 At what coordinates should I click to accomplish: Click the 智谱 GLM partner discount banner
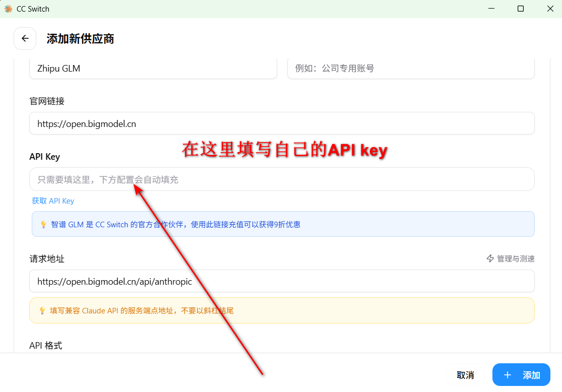point(283,224)
